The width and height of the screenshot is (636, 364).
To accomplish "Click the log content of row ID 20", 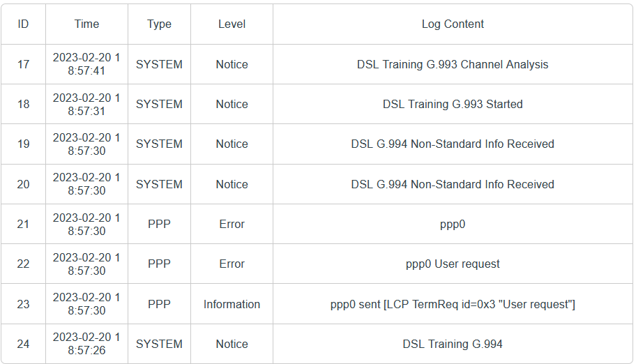I will click(x=453, y=184).
